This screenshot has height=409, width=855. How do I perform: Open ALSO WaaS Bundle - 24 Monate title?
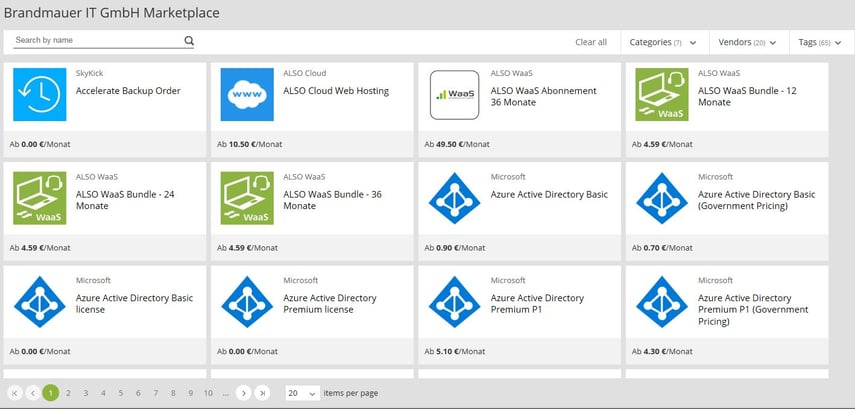click(125, 200)
